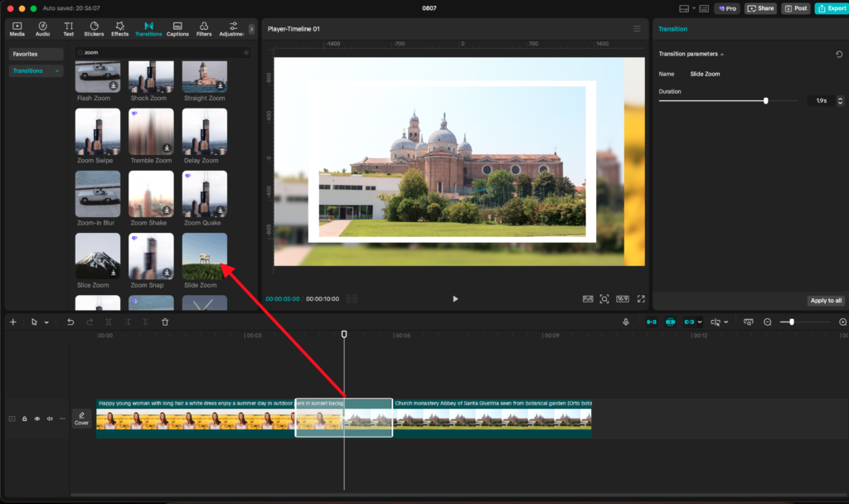
Task: Click the Post button
Action: 795,8
